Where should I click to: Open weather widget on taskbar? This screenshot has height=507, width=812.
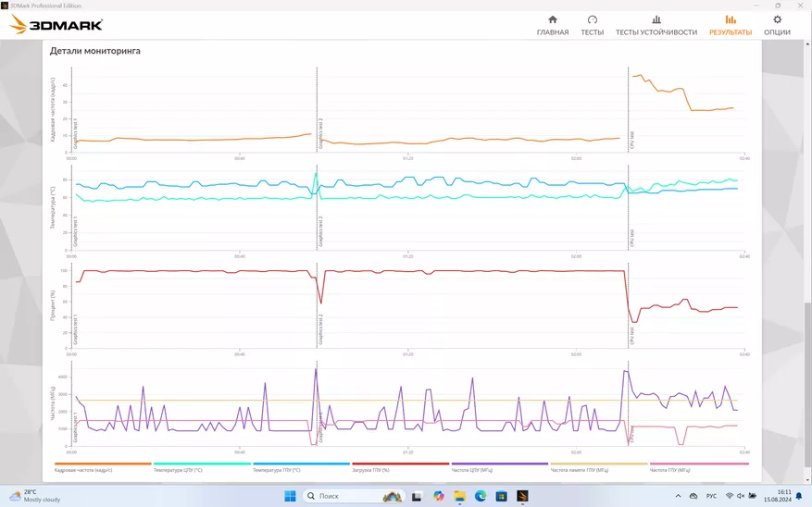click(37, 496)
